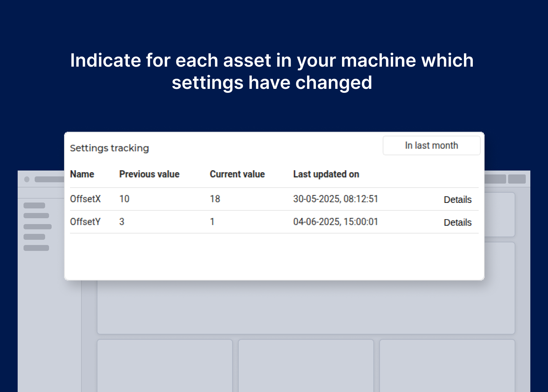
Task: Click the Current value column header
Action: point(237,174)
